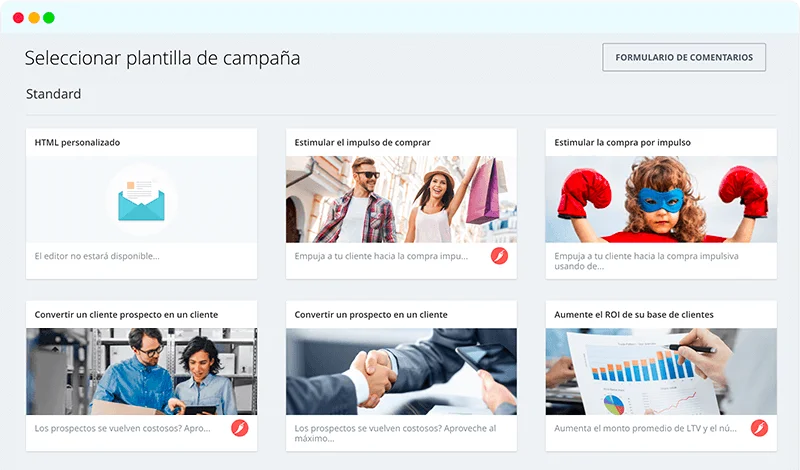
Task: Click the chili pepper icon on Aumente el ROI card
Action: [759, 428]
